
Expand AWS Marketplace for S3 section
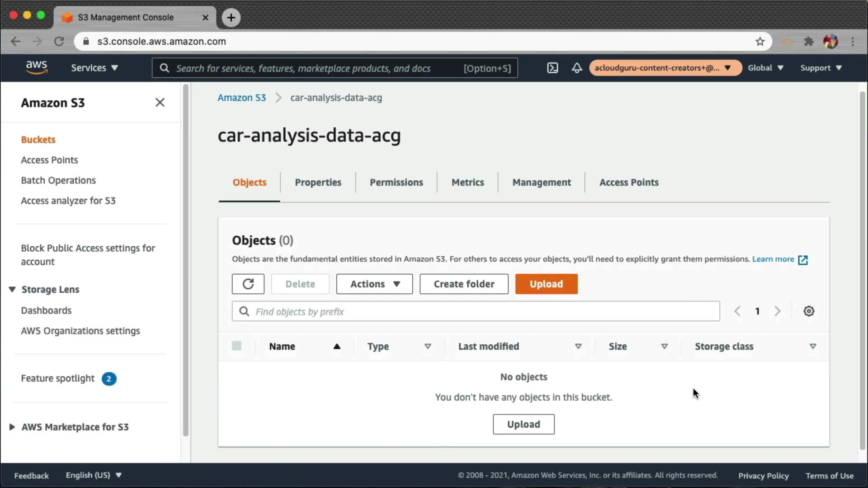coord(12,427)
